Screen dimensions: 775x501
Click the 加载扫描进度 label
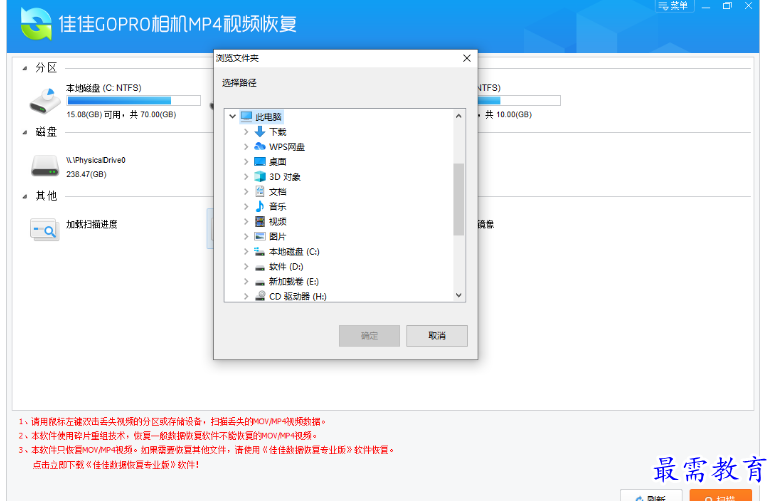pos(91,224)
